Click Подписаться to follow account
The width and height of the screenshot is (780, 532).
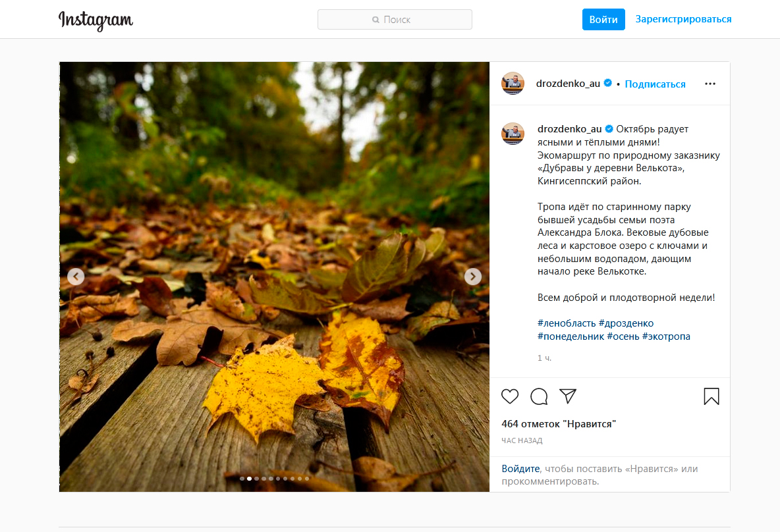pos(655,84)
